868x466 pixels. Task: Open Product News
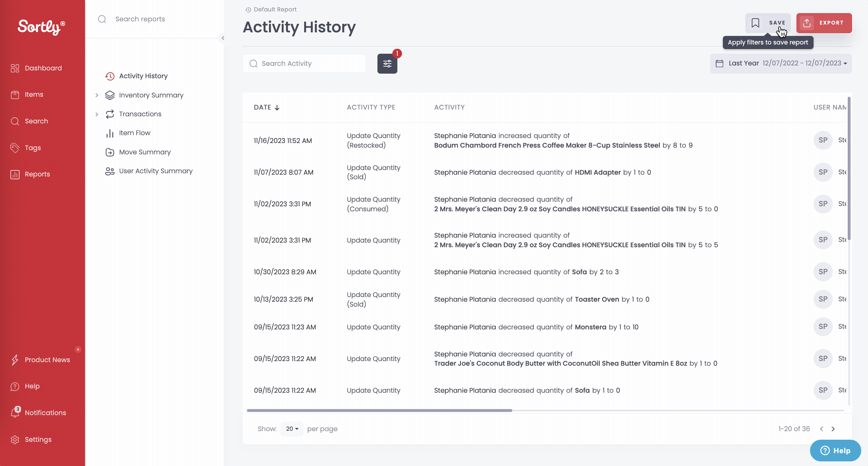(x=48, y=360)
